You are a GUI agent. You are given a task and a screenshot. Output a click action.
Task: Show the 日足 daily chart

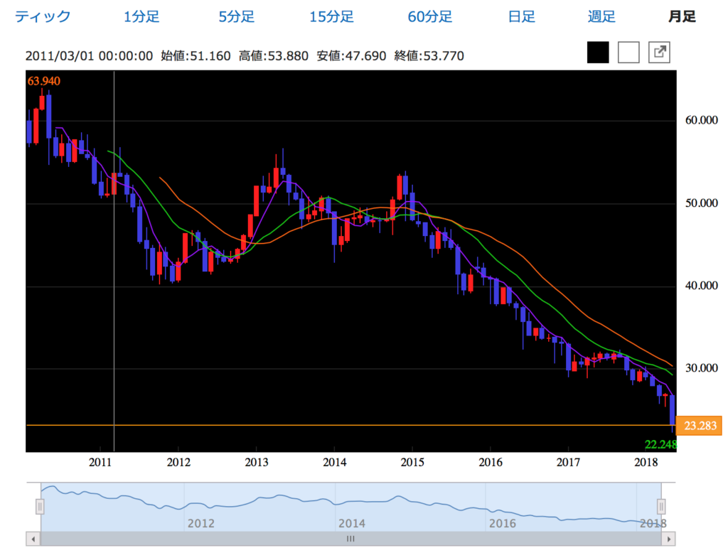click(521, 17)
